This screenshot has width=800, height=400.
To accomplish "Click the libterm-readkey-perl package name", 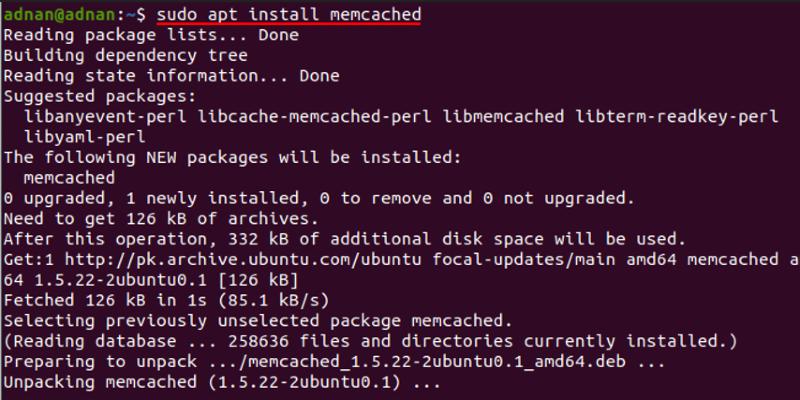I will pyautogui.click(x=677, y=117).
